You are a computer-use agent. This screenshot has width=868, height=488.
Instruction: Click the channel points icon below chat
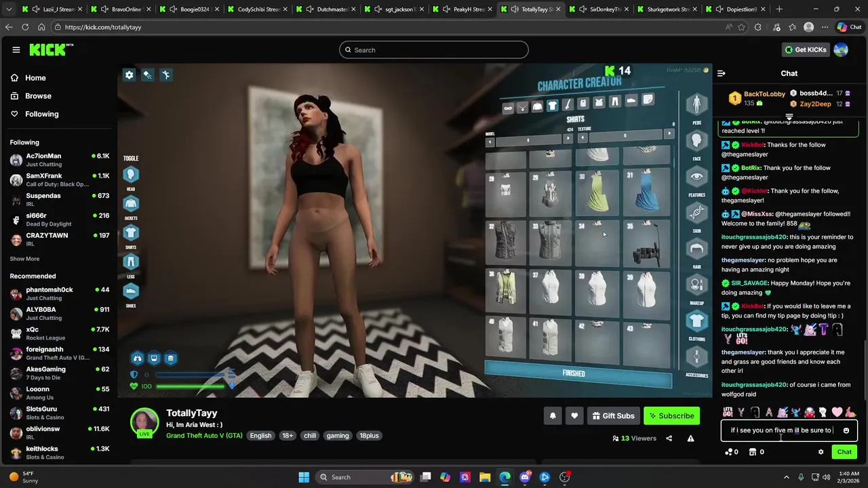(x=729, y=452)
